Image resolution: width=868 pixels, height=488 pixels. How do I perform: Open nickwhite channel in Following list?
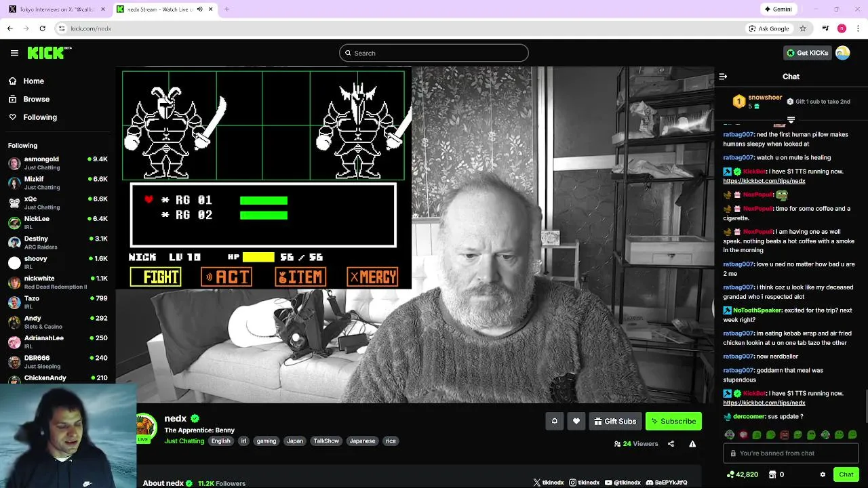58,282
